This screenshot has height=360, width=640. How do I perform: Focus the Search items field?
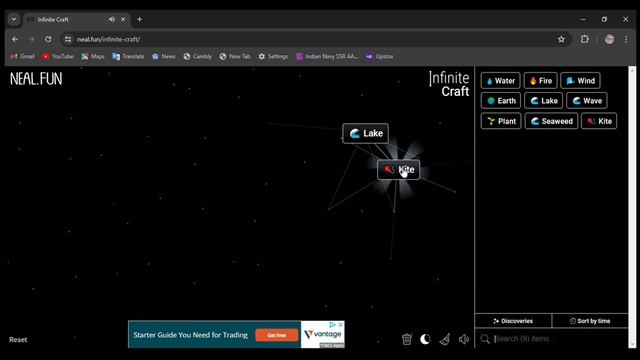tap(551, 339)
